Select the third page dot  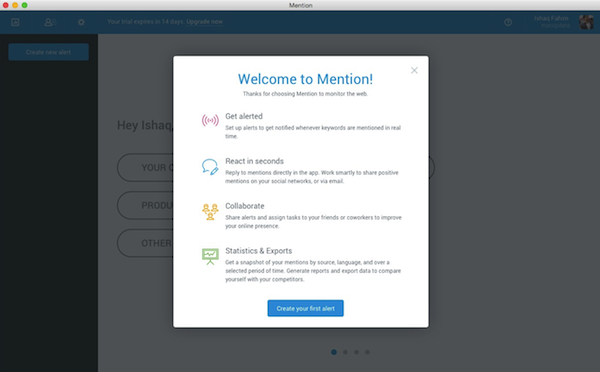click(x=356, y=352)
